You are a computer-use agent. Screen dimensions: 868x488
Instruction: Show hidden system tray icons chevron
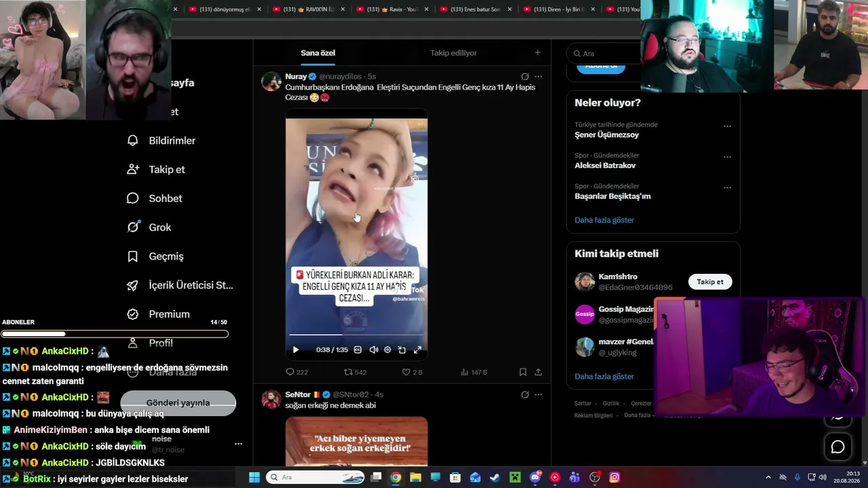point(768,477)
